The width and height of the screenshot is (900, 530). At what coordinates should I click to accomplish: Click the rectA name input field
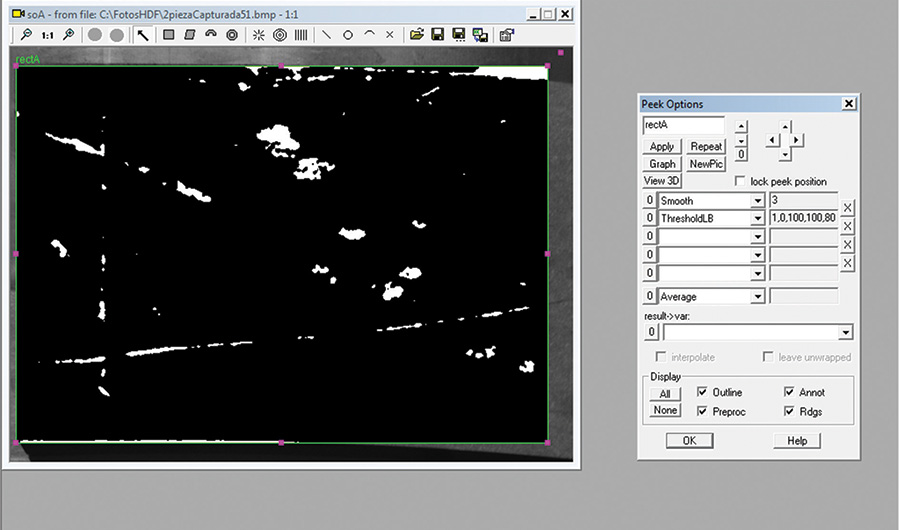point(683,125)
